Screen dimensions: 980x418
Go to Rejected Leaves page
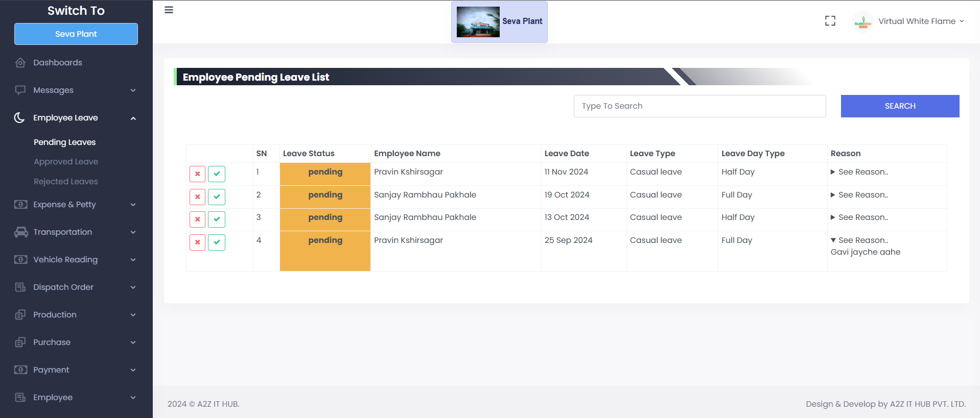tap(66, 182)
